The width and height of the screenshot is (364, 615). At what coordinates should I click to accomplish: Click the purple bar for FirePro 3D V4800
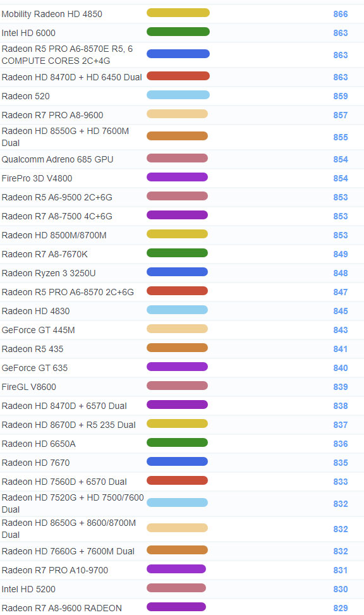pos(178,177)
